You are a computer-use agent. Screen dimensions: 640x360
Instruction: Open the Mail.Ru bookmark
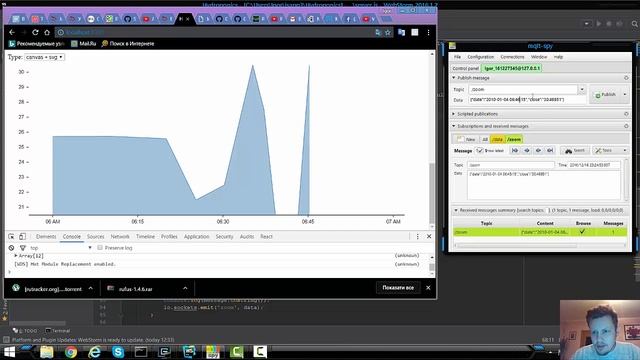pos(84,43)
